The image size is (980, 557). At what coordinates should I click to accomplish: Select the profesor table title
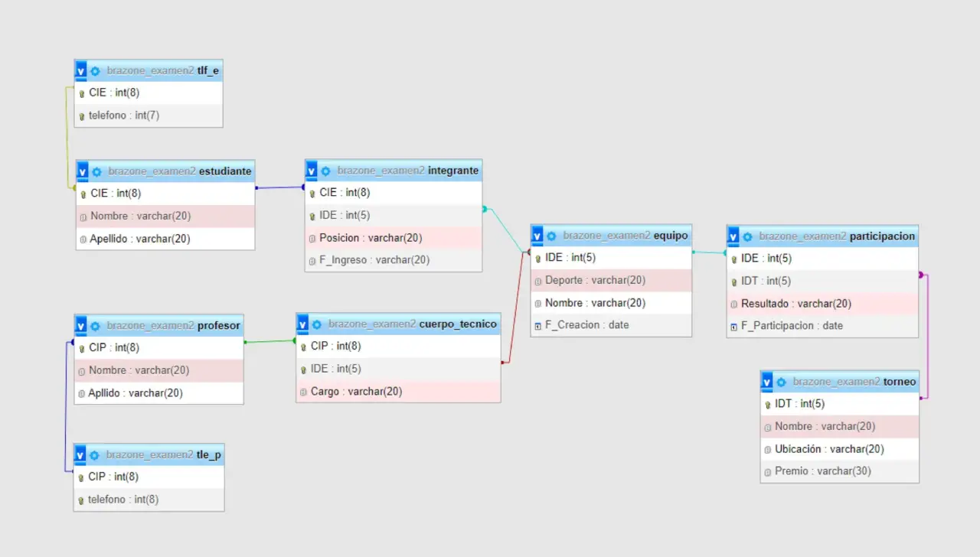click(218, 325)
